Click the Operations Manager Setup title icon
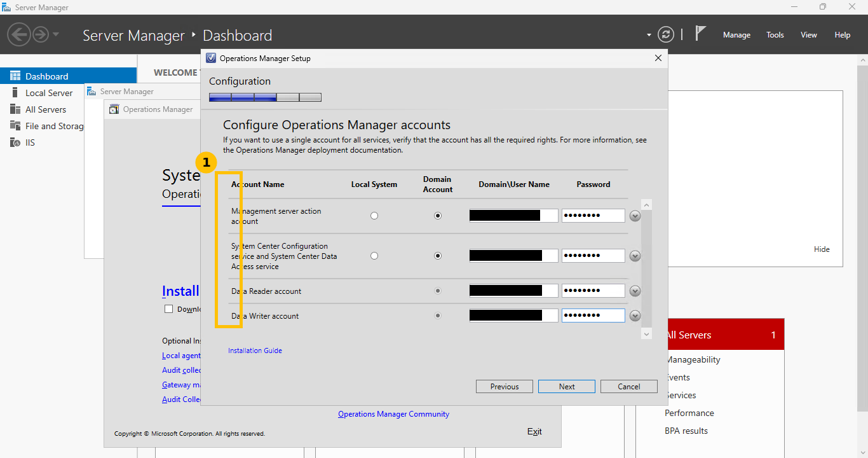The image size is (868, 458). pyautogui.click(x=212, y=58)
